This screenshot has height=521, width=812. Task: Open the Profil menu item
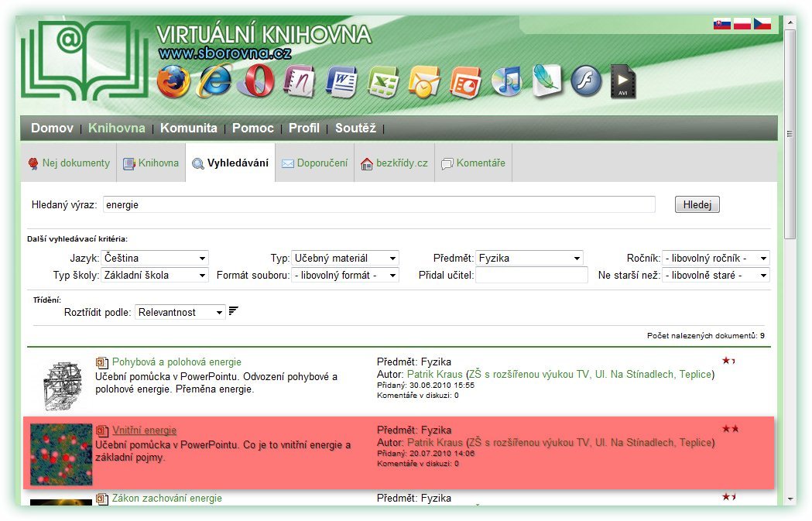click(x=304, y=128)
